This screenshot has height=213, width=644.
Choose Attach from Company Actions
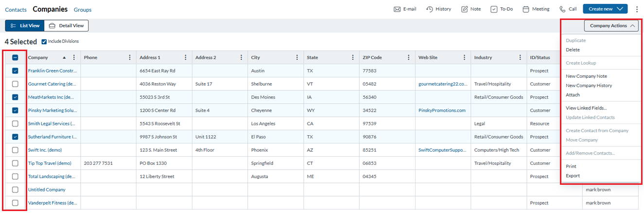tap(573, 95)
